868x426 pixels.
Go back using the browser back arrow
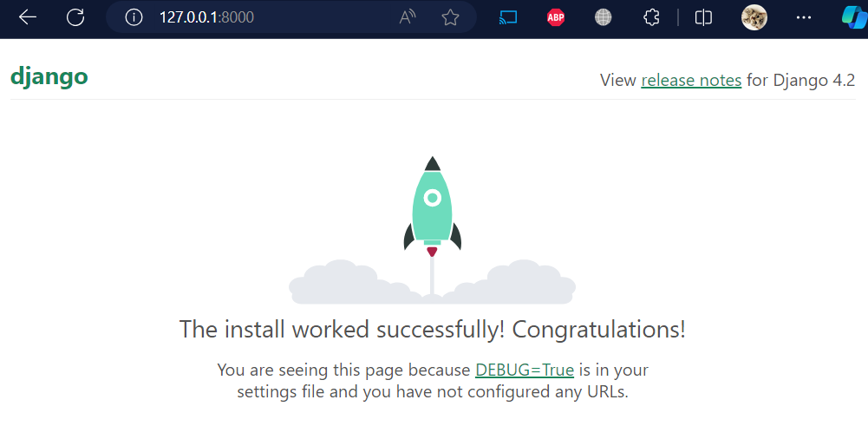(x=27, y=17)
